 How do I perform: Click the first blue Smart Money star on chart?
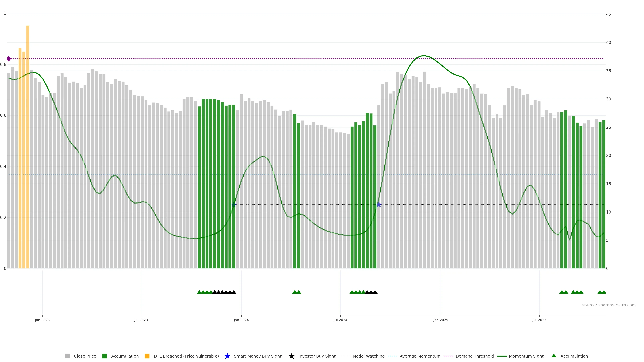234,205
